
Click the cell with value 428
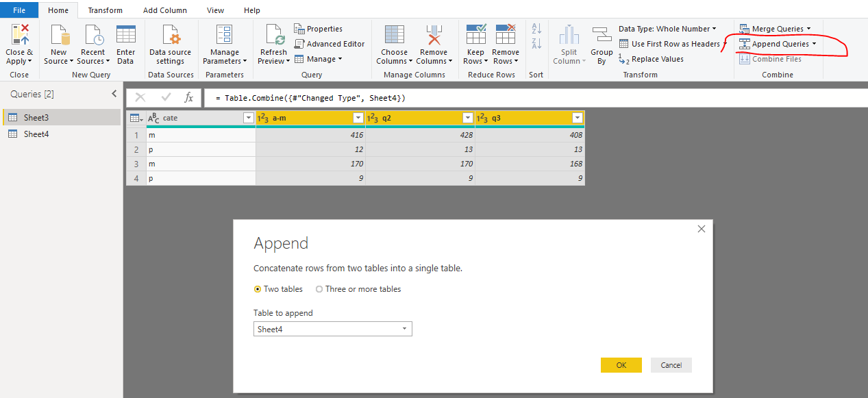coord(420,135)
